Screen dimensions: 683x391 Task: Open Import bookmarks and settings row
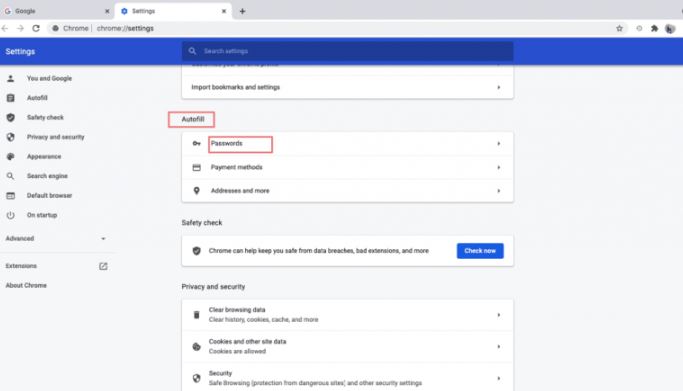(x=347, y=87)
